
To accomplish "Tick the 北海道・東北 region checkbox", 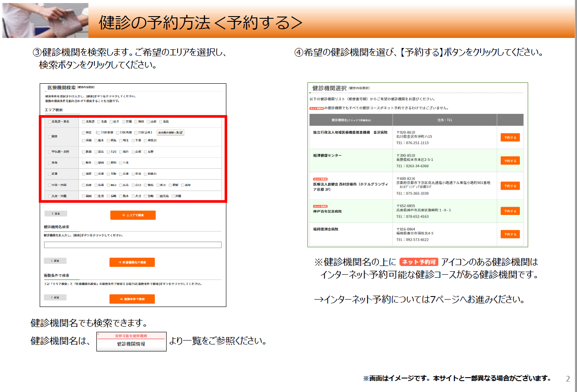I will point(49,122).
